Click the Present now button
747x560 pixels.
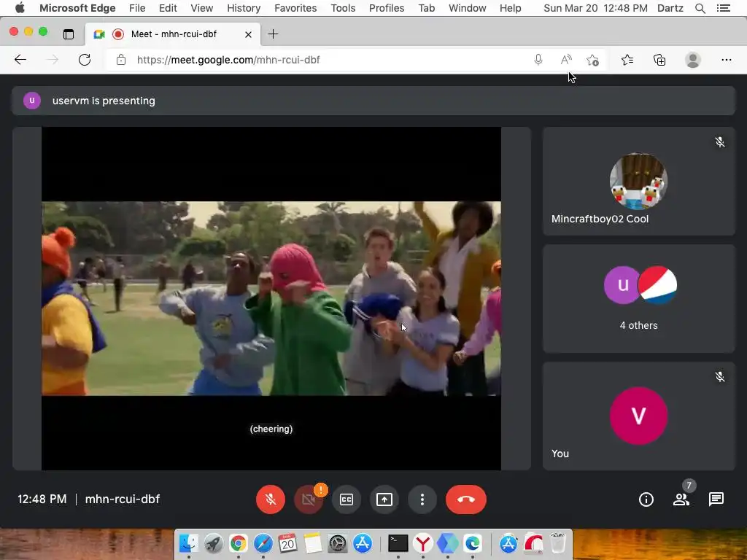coord(384,499)
